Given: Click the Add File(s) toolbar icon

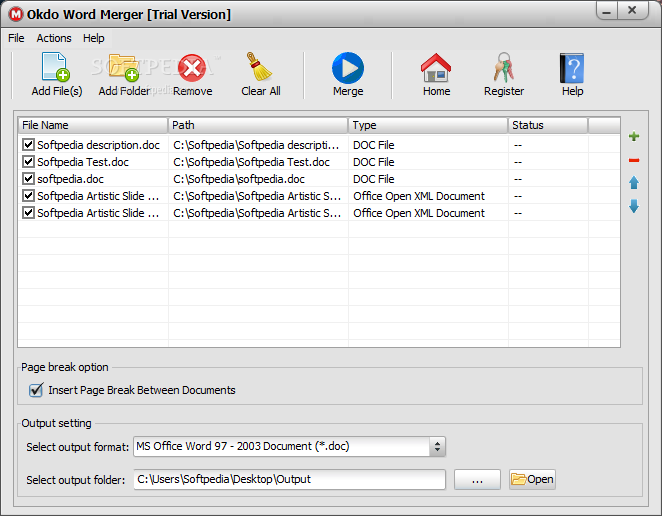Looking at the screenshot, I should click(x=56, y=67).
